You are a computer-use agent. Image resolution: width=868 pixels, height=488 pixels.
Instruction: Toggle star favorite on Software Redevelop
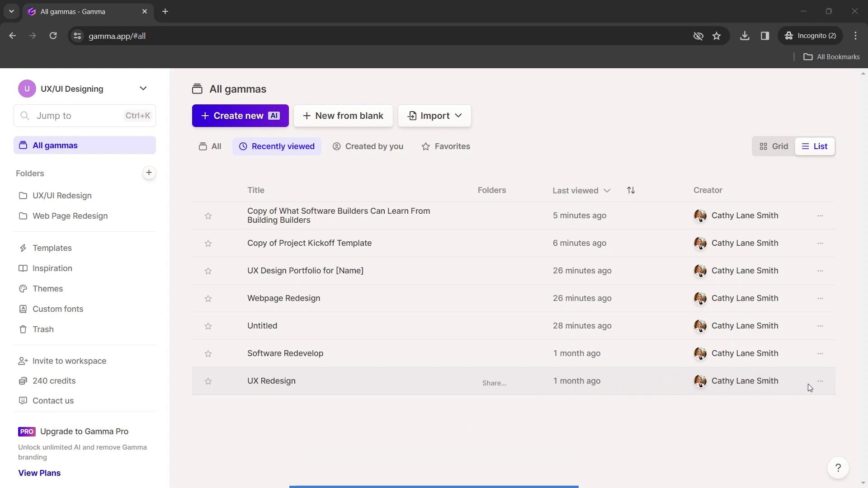pos(208,353)
